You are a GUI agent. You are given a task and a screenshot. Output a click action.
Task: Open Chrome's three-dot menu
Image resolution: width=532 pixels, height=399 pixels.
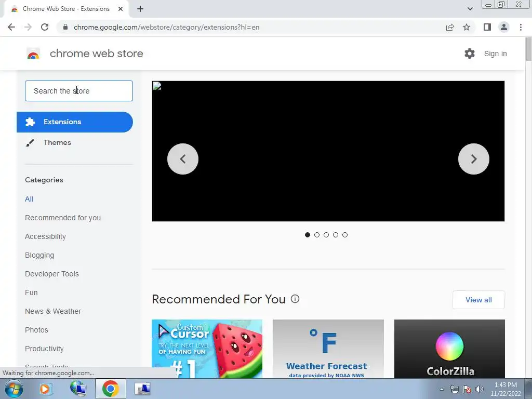click(521, 27)
